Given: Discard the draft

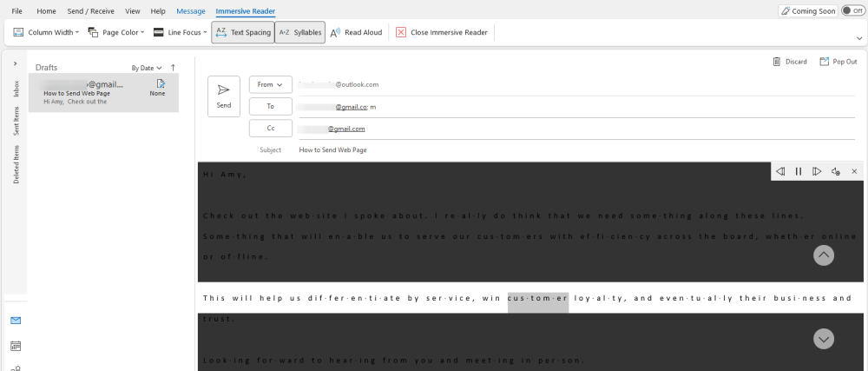Looking at the screenshot, I should pos(789,62).
